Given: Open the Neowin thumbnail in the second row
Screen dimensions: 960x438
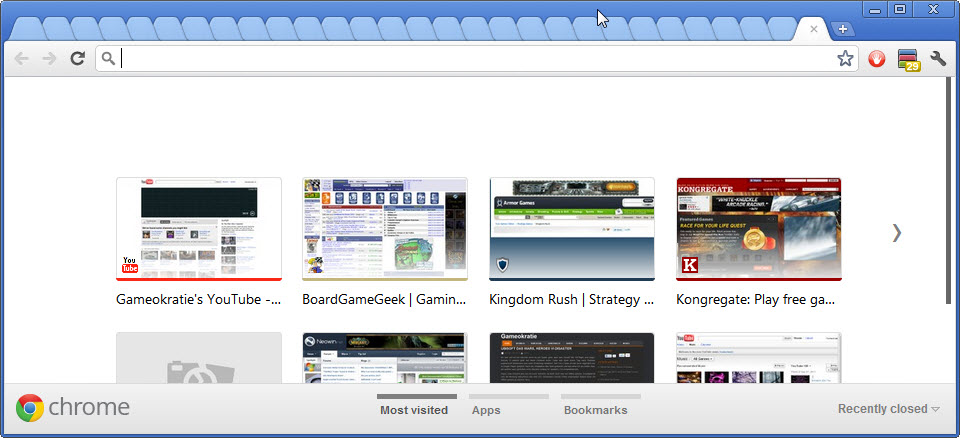Looking at the screenshot, I should [385, 358].
